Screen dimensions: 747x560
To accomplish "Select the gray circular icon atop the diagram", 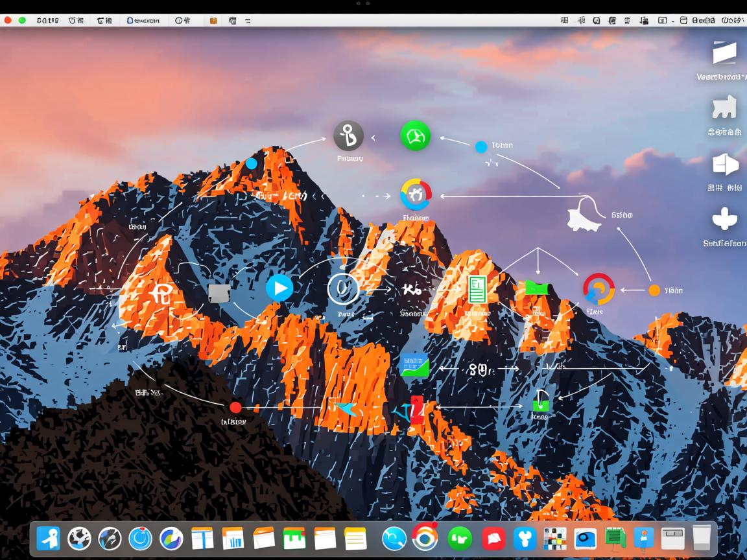I will [x=348, y=135].
